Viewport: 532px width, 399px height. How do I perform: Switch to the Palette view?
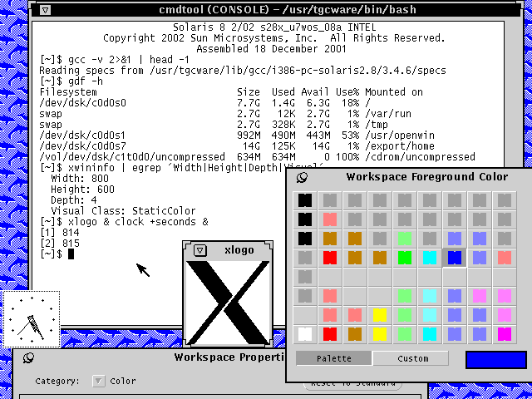[x=334, y=358]
